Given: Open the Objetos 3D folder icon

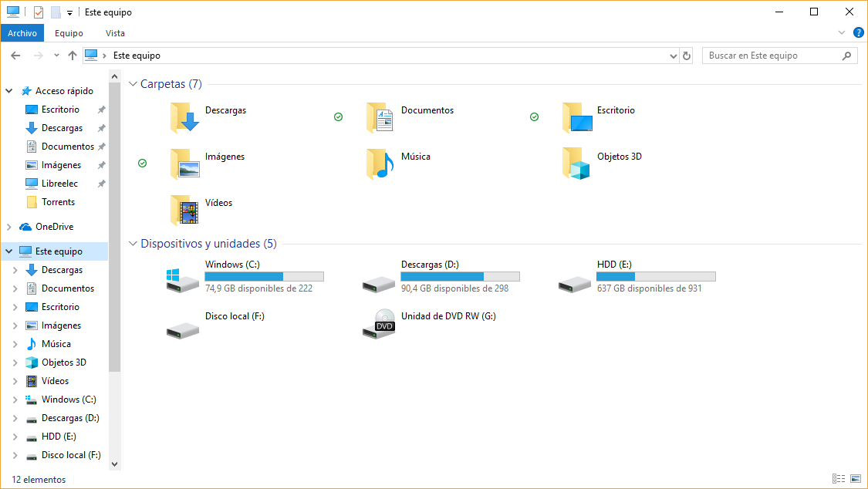Looking at the screenshot, I should click(576, 164).
